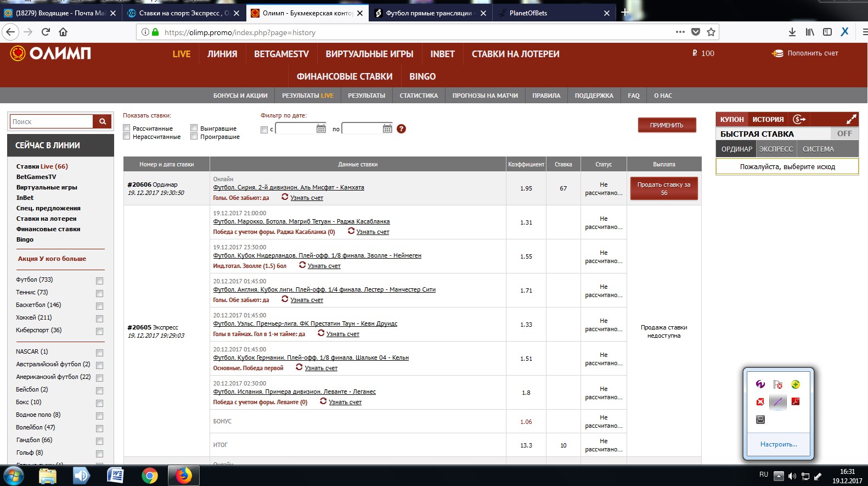Click the clock showing 16:31
868x486 pixels.
[847, 472]
